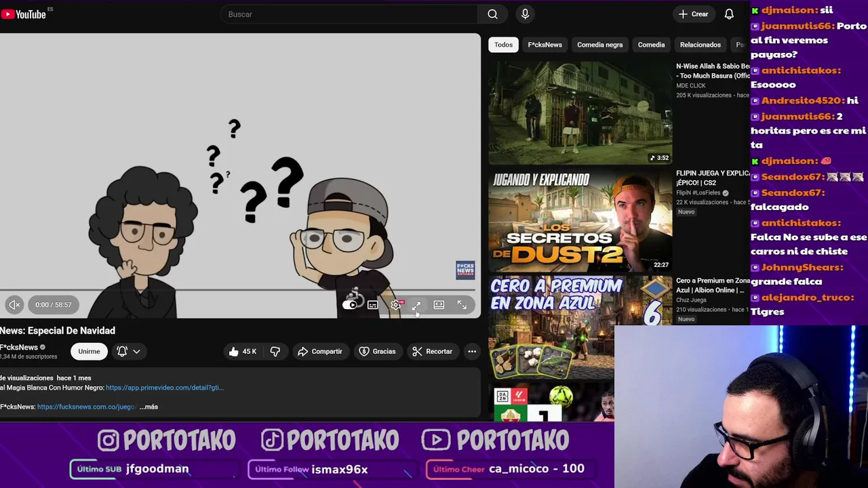Click the Instagram PORTOTAKO icon
868x488 pixels.
pyautogui.click(x=108, y=441)
